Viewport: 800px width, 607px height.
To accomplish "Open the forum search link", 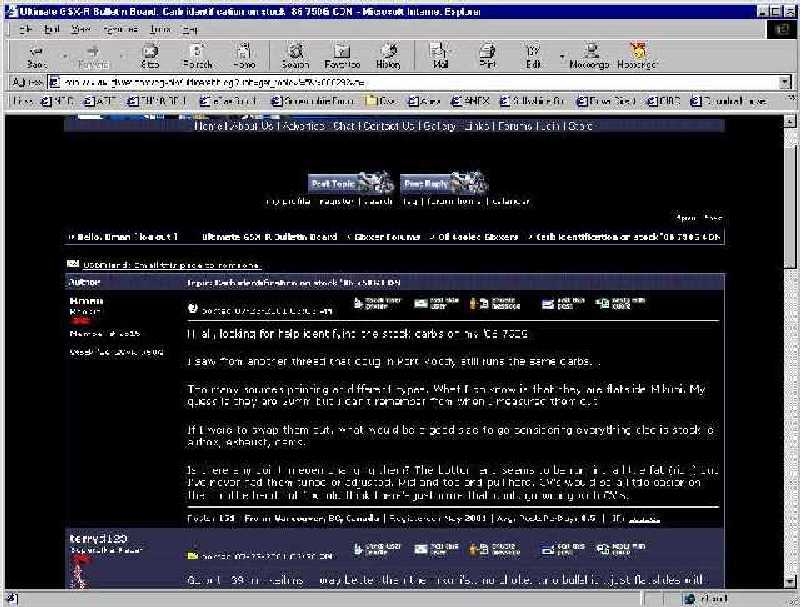I will pos(378,201).
